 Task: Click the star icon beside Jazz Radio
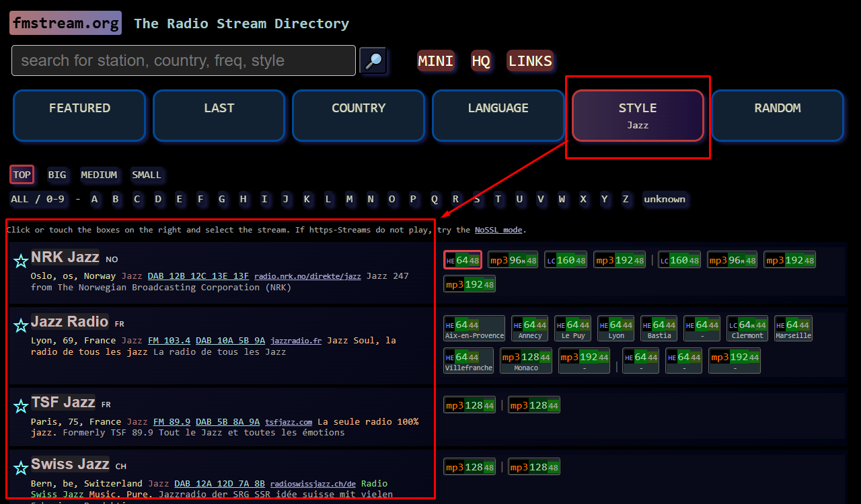[21, 326]
